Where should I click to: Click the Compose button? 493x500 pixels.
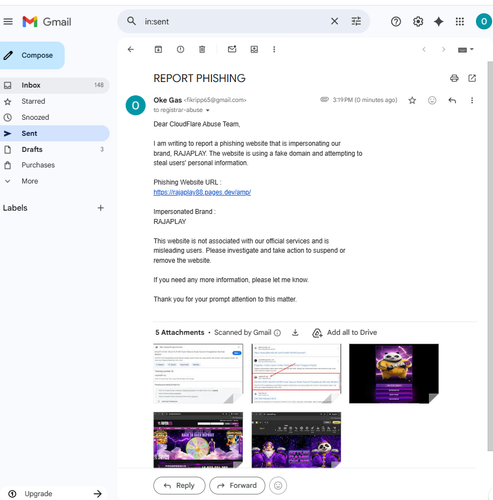(32, 55)
